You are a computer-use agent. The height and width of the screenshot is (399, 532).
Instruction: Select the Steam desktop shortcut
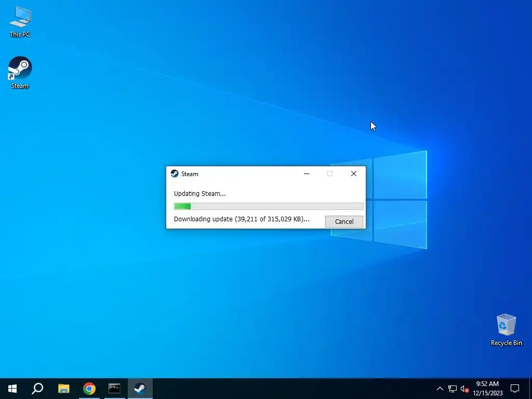20,73
